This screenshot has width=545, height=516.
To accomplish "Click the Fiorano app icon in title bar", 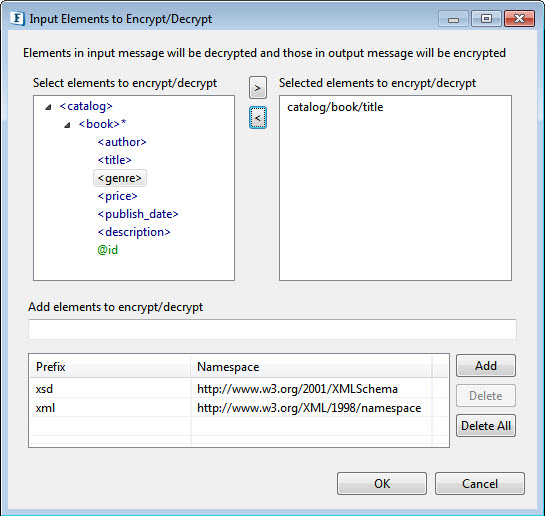I will pyautogui.click(x=17, y=18).
